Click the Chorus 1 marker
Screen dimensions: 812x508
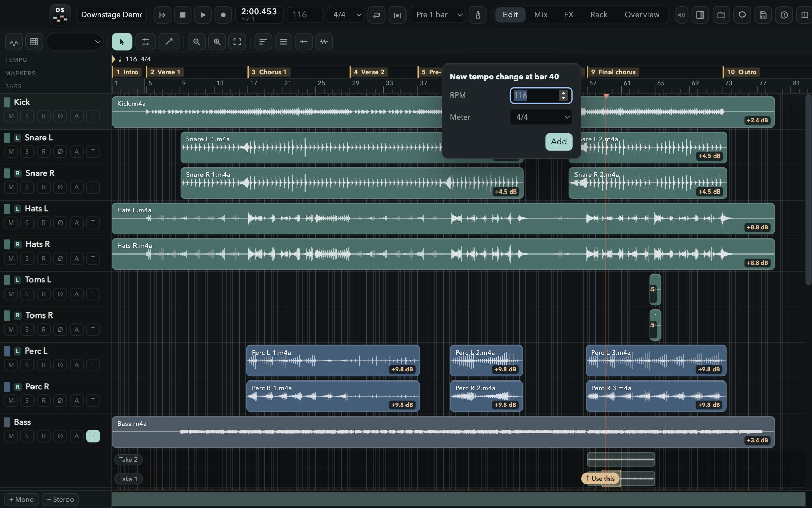click(x=269, y=72)
